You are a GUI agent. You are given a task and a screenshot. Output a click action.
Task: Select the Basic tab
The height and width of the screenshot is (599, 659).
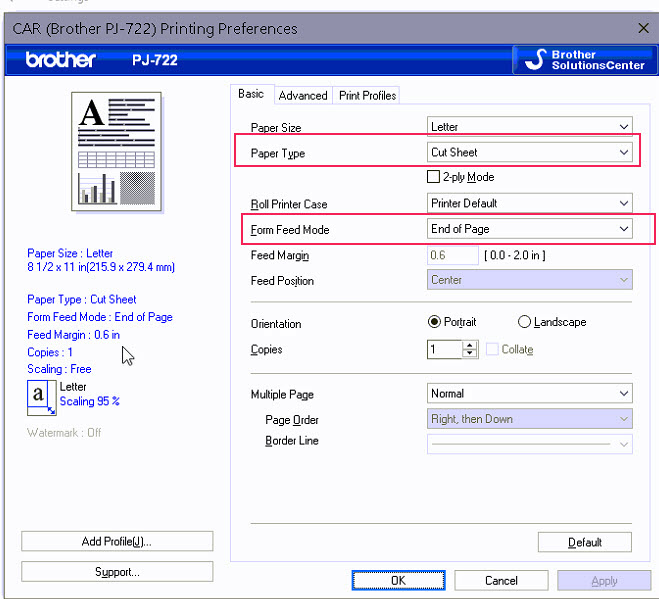[251, 94]
